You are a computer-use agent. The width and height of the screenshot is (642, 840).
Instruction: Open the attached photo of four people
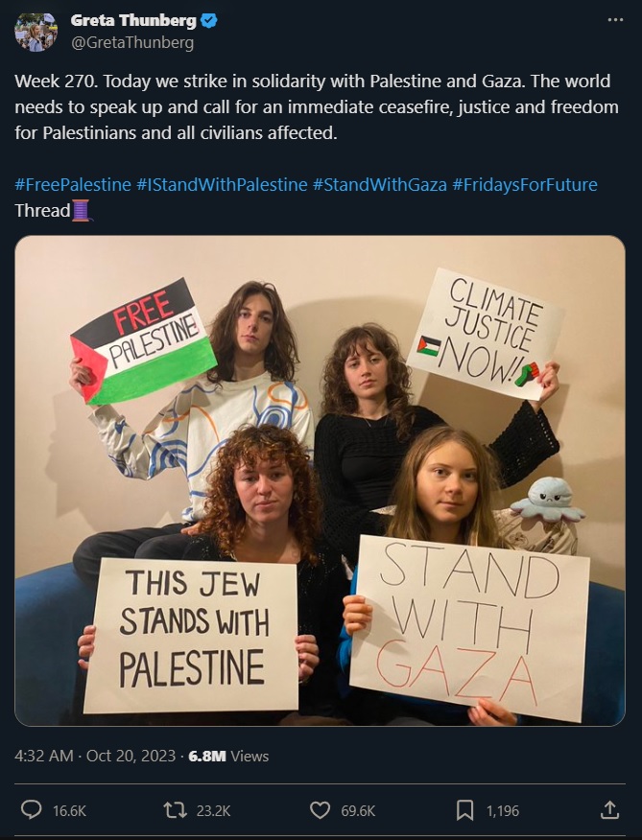pyautogui.click(x=321, y=480)
